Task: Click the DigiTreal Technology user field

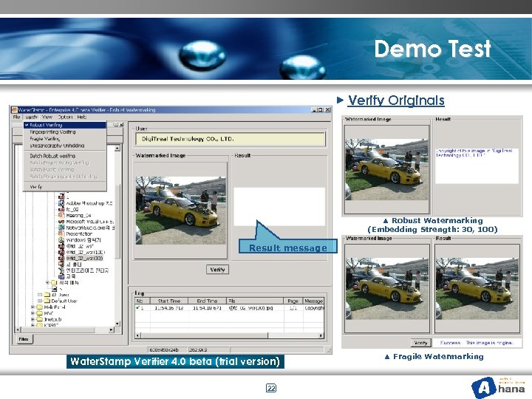Action: pos(230,139)
